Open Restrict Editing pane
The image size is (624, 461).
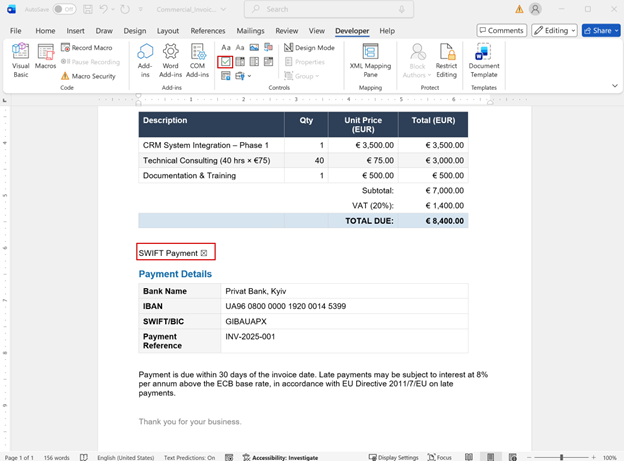(x=446, y=60)
